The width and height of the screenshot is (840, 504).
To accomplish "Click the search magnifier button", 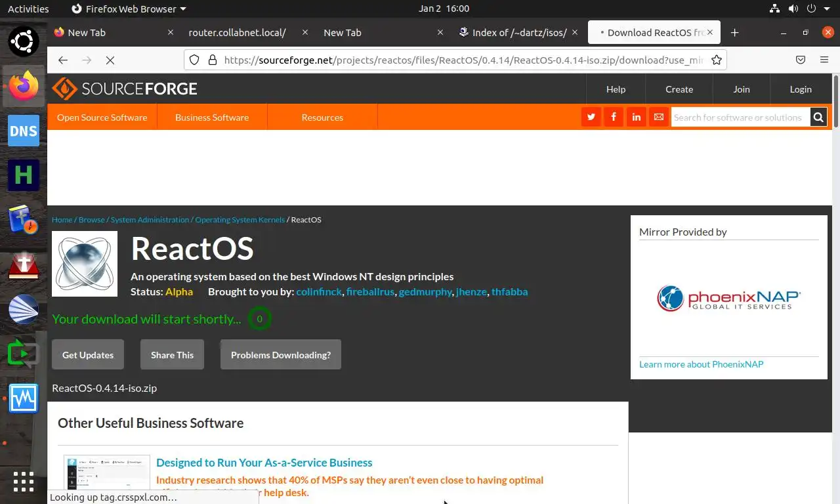I will point(818,117).
